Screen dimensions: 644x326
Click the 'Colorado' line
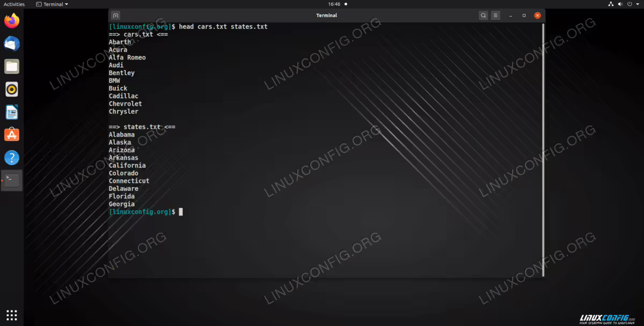click(x=123, y=173)
